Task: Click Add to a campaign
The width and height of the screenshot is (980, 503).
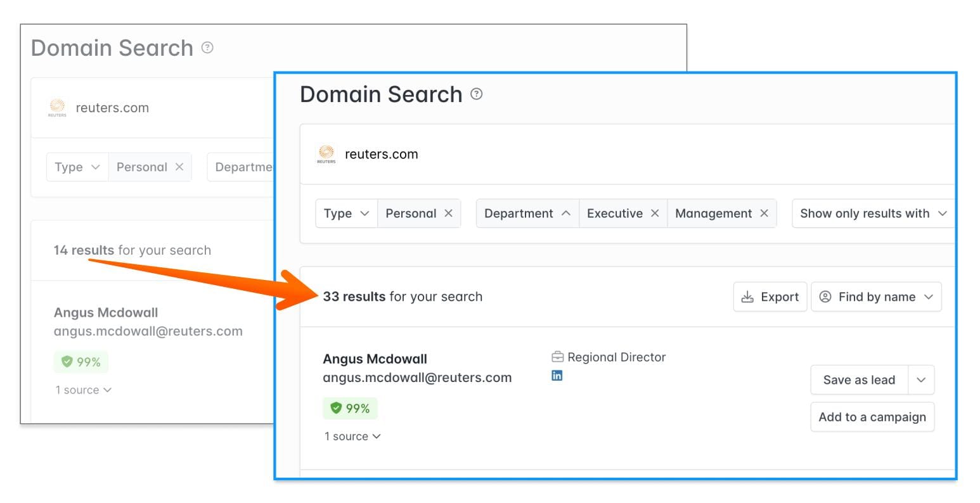Action: [x=872, y=417]
